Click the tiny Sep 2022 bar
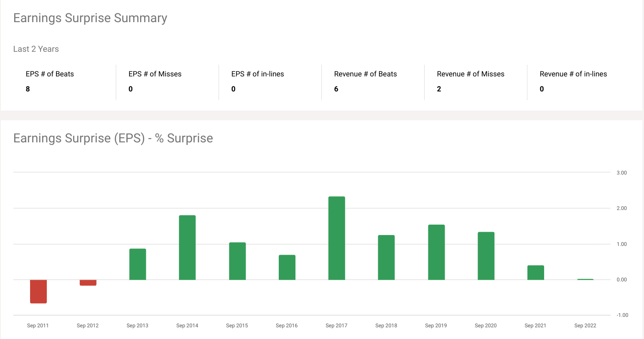This screenshot has width=644, height=339. point(585,279)
